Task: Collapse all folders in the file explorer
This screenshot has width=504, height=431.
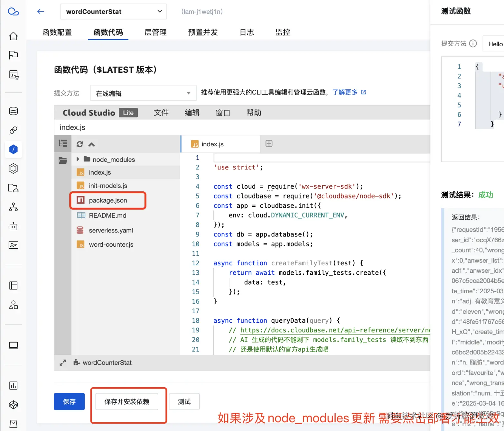Action: (x=91, y=144)
